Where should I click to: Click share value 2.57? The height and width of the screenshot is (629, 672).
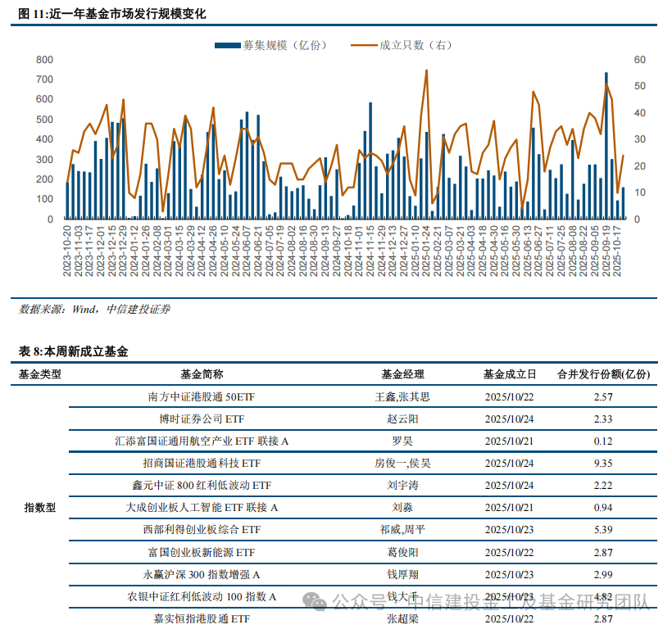point(603,397)
